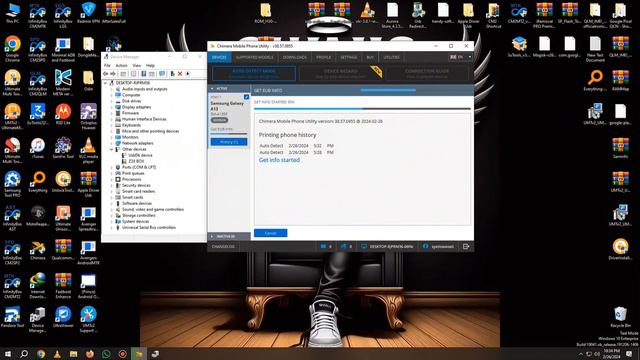
Task: Open the UltraViewer desktop icon
Action: click(x=63, y=318)
